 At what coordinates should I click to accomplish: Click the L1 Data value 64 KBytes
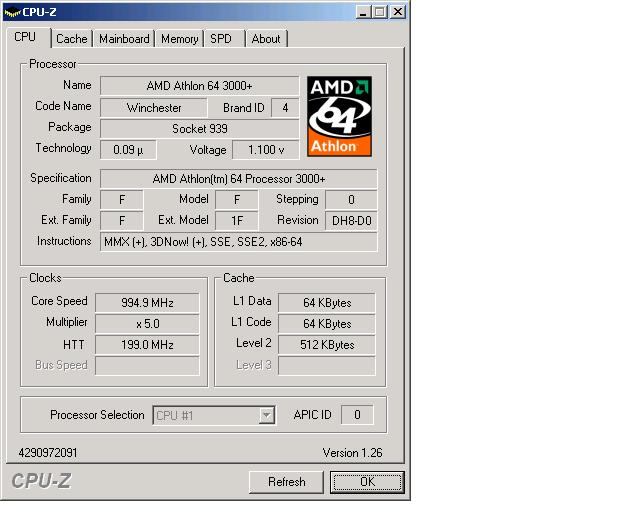pyautogui.click(x=327, y=303)
